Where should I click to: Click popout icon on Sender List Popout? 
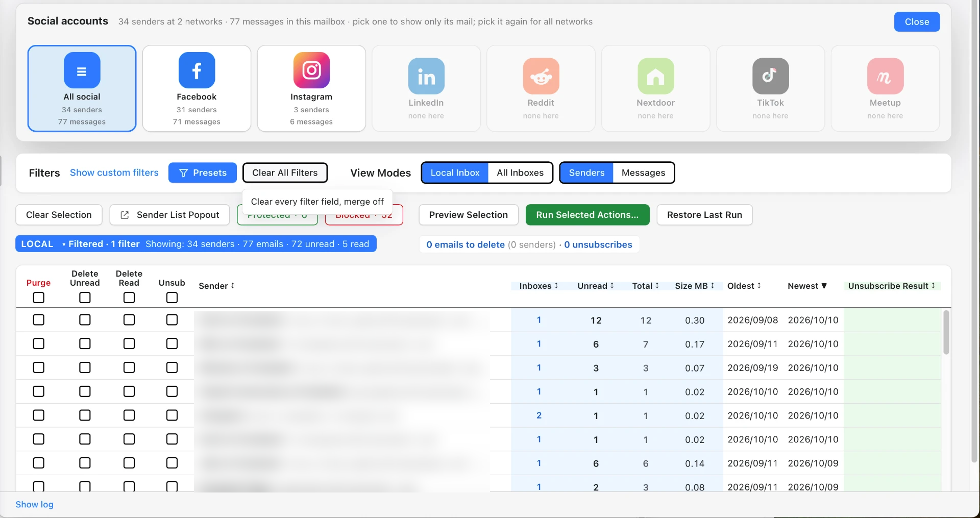(125, 215)
